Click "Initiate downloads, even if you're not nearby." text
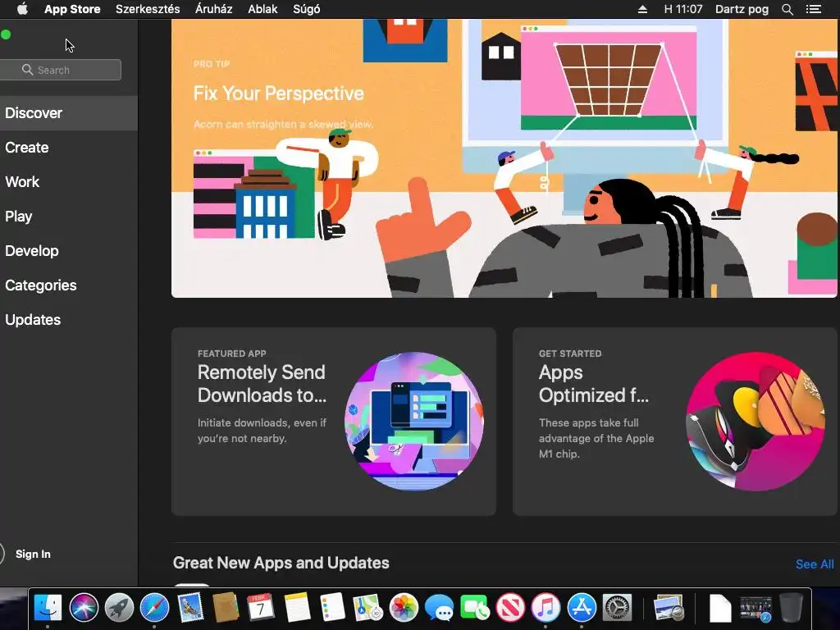Screen dimensions: 840x630 click(x=262, y=431)
